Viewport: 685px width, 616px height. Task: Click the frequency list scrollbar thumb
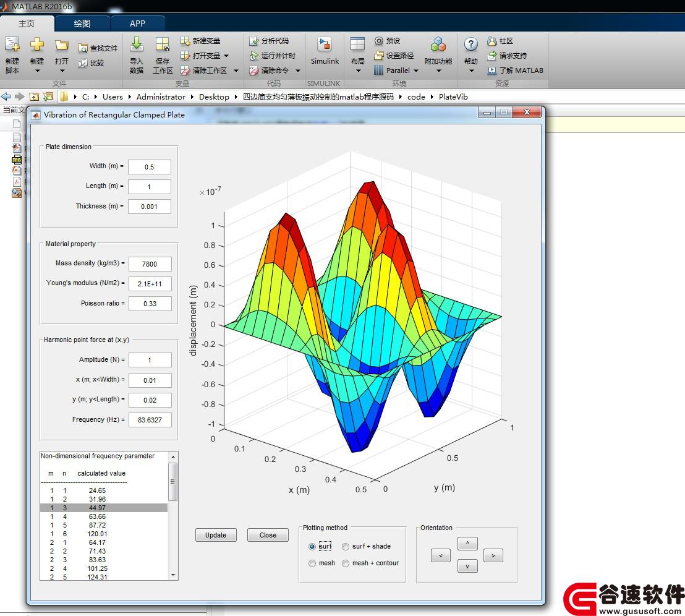173,481
